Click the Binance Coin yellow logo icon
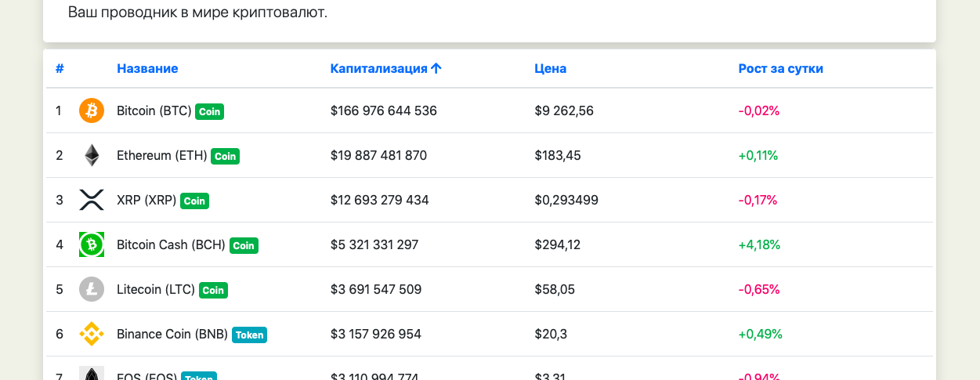The width and height of the screenshot is (980, 380). [92, 334]
